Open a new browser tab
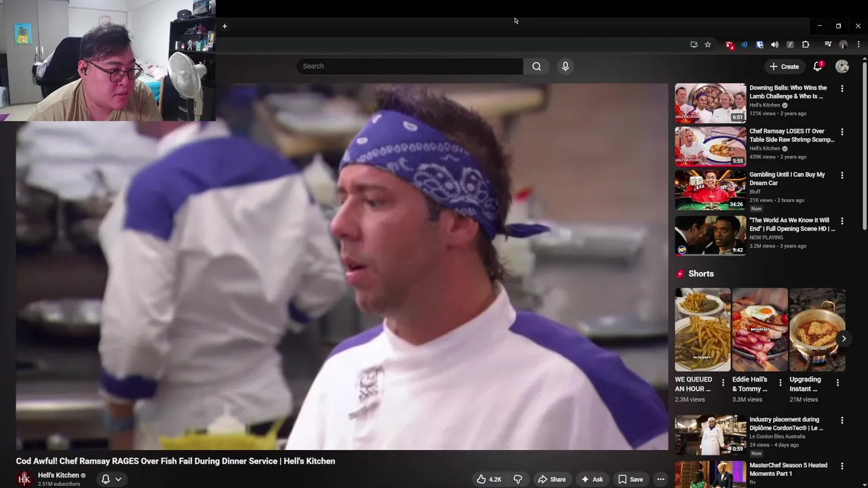The height and width of the screenshot is (488, 868). click(x=224, y=26)
